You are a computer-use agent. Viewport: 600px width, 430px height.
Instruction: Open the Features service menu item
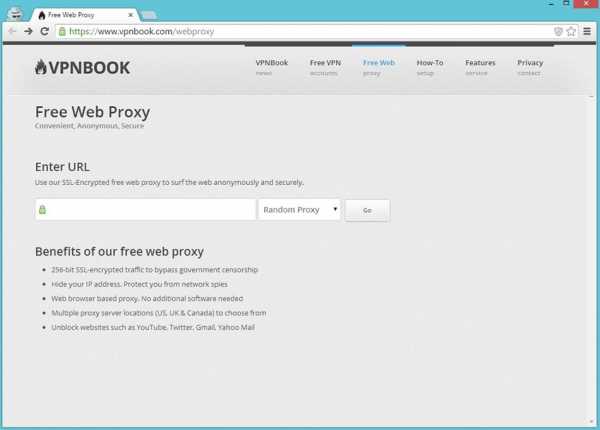point(480,67)
